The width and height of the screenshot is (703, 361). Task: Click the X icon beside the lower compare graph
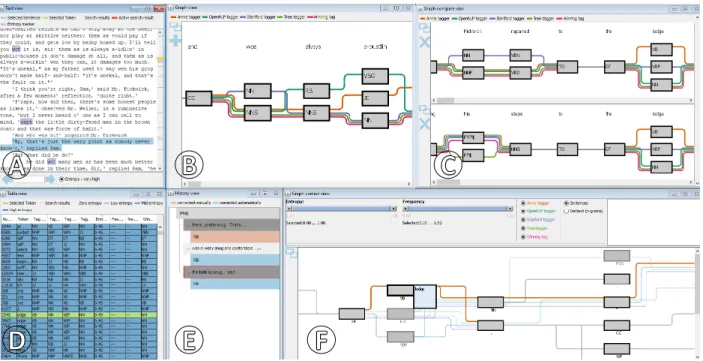tap(424, 124)
